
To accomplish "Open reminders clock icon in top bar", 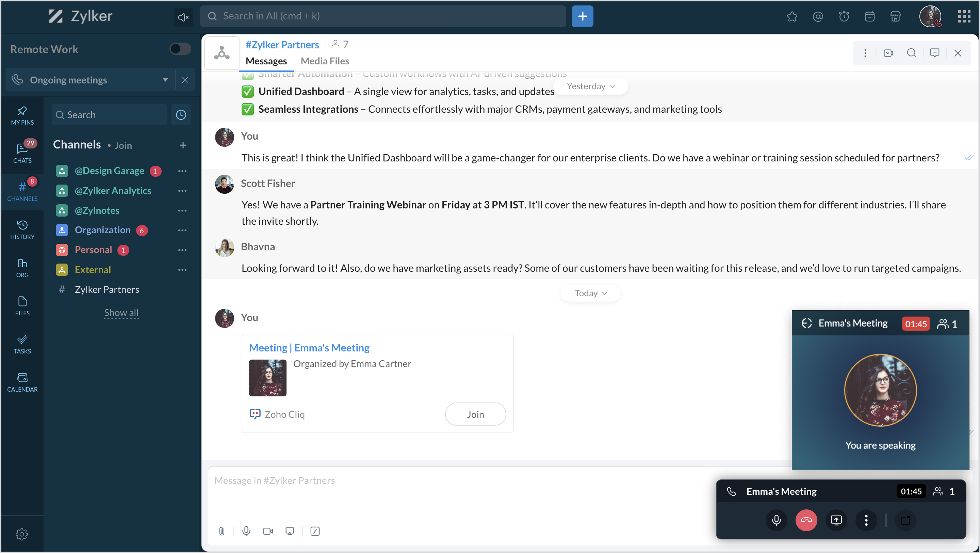I will tap(844, 16).
